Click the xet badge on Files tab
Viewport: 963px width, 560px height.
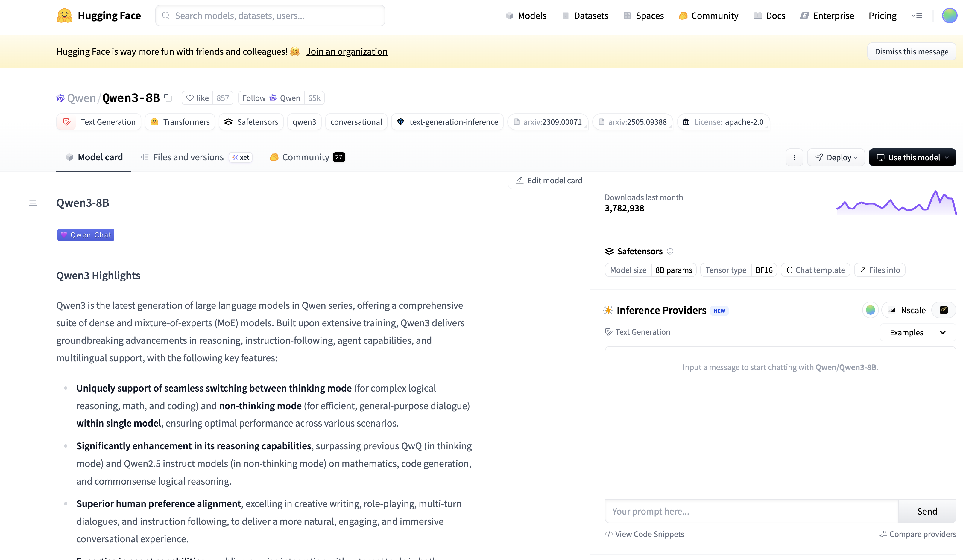pyautogui.click(x=241, y=157)
